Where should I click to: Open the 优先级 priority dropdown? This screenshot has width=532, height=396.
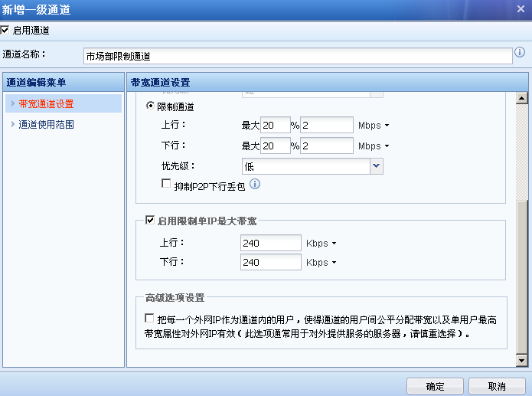click(x=376, y=166)
